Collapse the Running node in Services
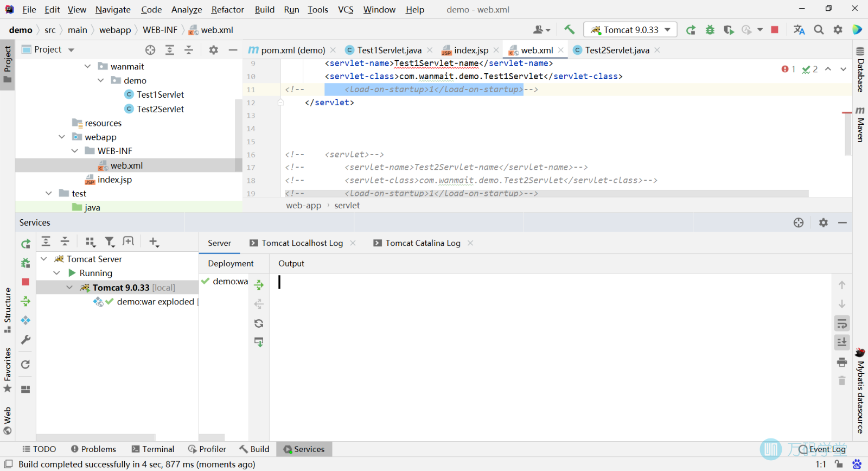 [x=57, y=273]
